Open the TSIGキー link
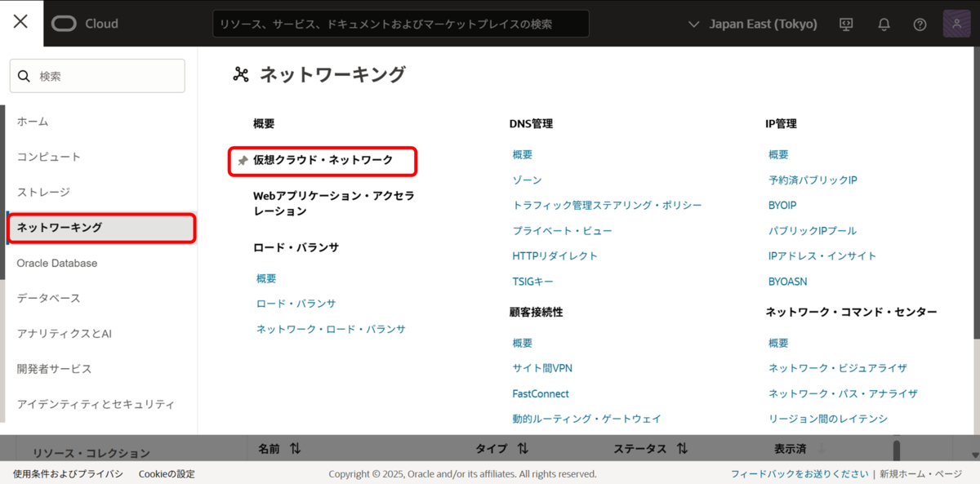 [x=533, y=282]
